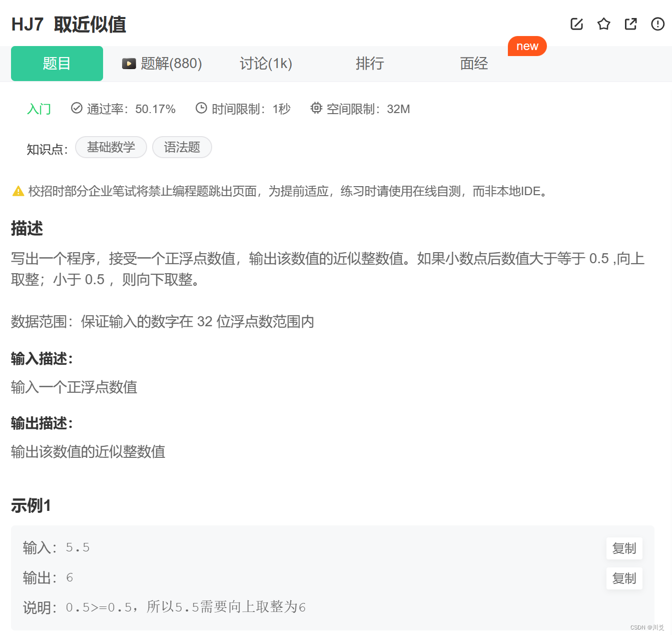Click the time limit clock icon
This screenshot has width=672, height=635.
point(201,108)
